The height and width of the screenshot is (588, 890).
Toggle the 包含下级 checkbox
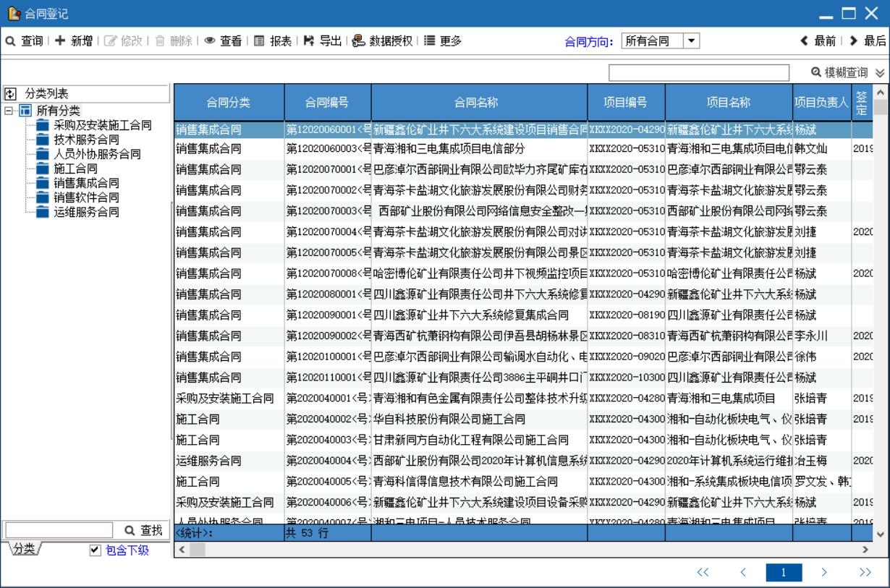click(94, 551)
